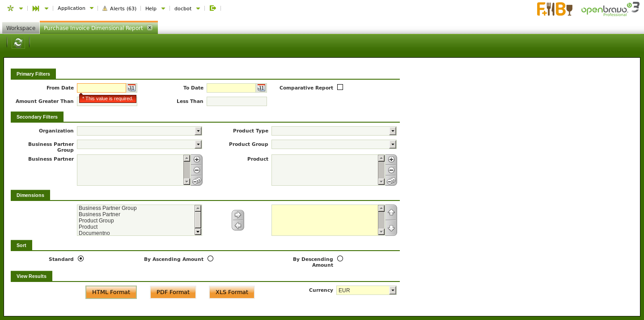Select By Ascending Amount sort option
This screenshot has height=320, width=644.
point(210,259)
